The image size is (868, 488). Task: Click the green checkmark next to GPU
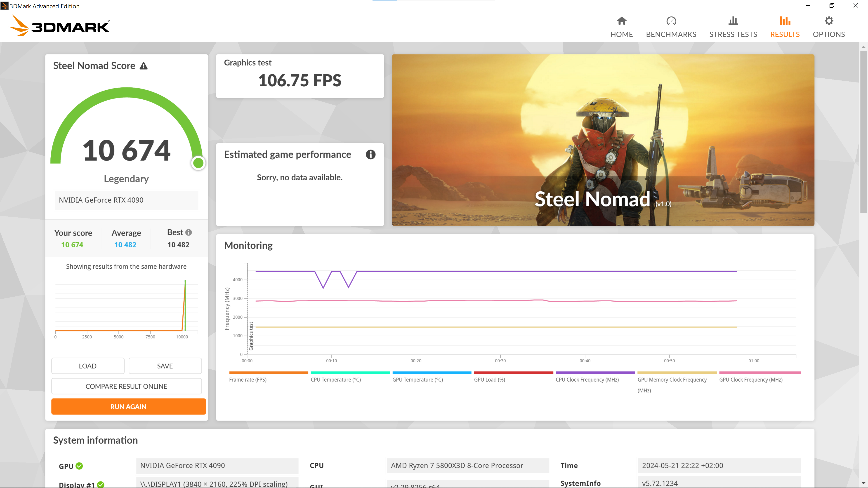tap(79, 466)
